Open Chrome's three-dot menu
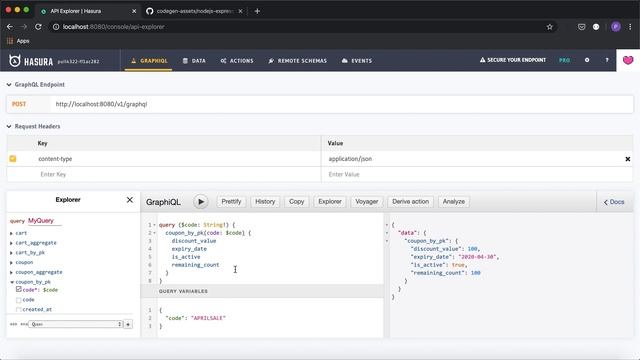The width and height of the screenshot is (640, 360). [x=631, y=27]
